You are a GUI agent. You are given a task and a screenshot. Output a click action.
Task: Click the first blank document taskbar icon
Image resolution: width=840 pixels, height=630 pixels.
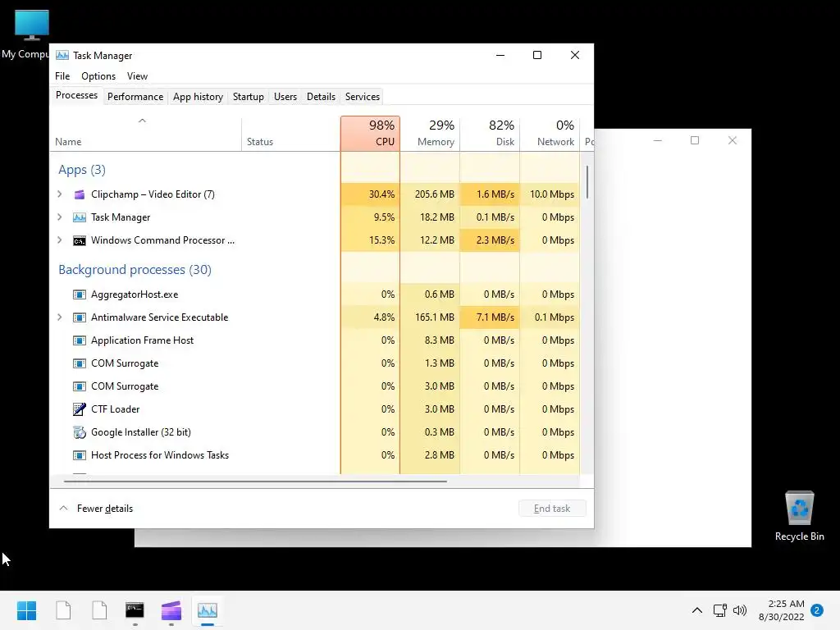click(63, 610)
